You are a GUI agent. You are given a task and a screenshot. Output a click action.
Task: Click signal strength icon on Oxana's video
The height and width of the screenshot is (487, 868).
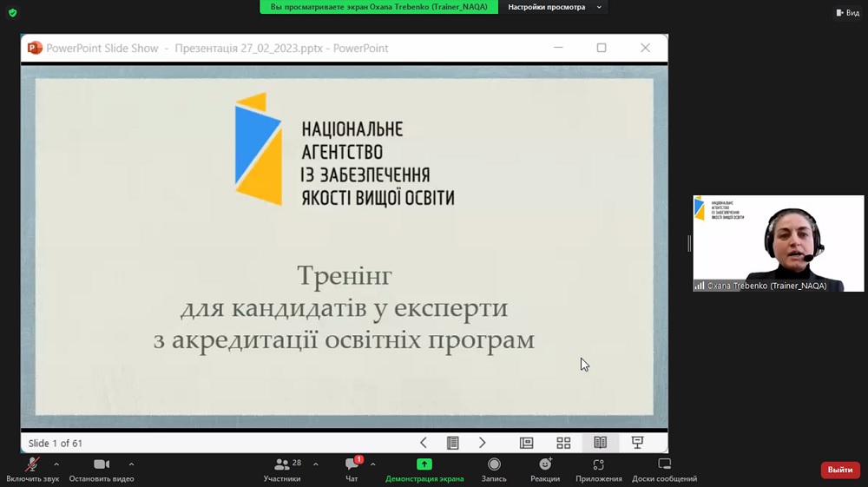click(x=700, y=286)
